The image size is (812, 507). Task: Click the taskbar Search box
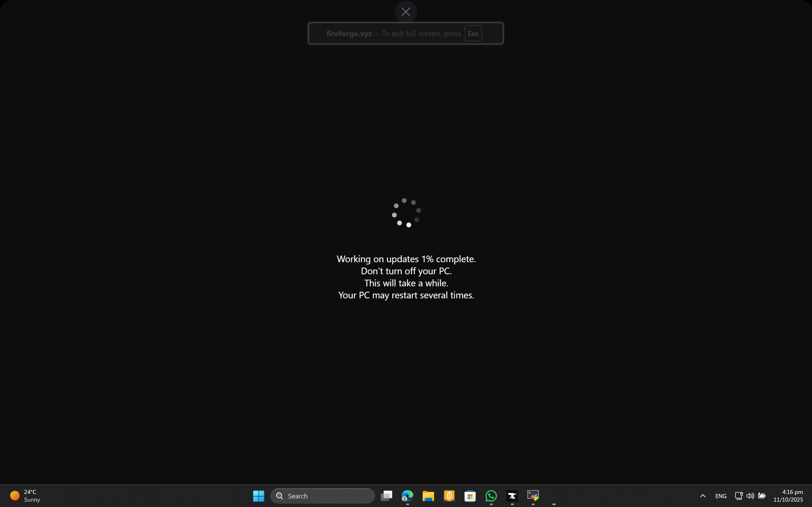[x=322, y=496]
